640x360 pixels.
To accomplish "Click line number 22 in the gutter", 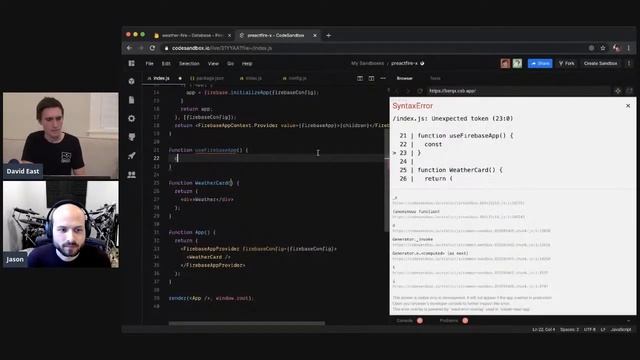I will 156,158.
